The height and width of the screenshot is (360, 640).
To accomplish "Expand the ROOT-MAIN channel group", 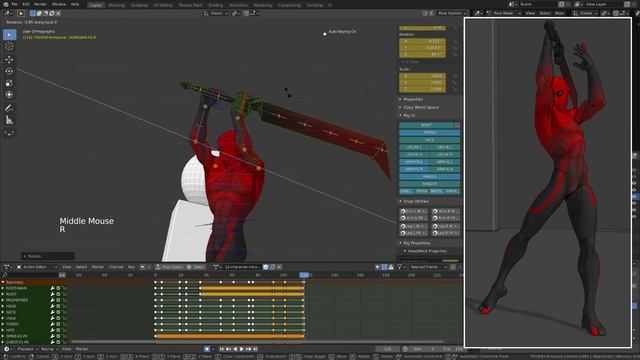I will tap(3, 288).
